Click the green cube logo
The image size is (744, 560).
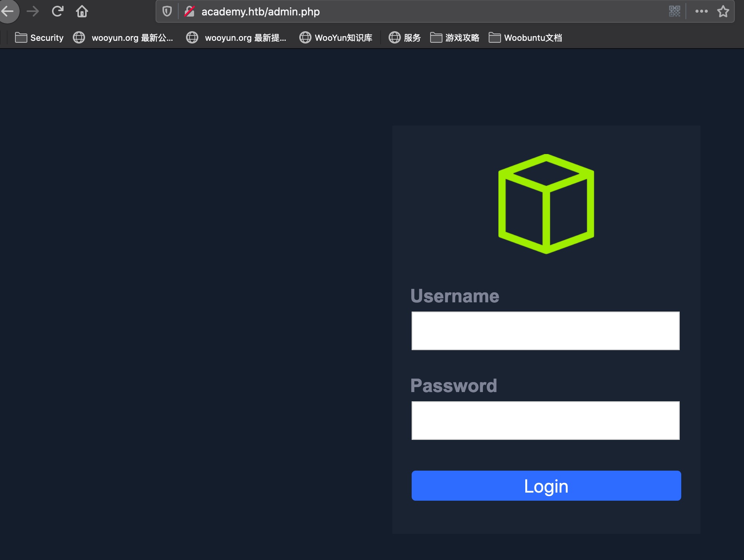546,204
